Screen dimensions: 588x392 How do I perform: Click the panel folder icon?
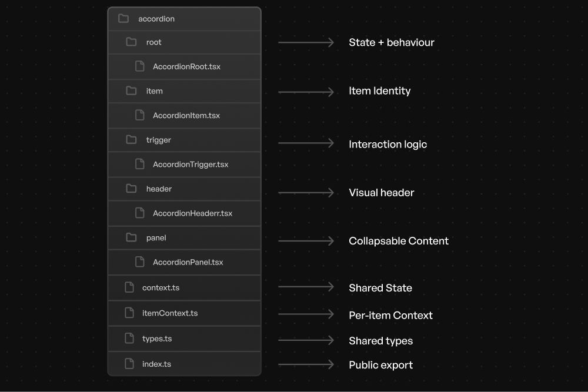click(x=131, y=237)
